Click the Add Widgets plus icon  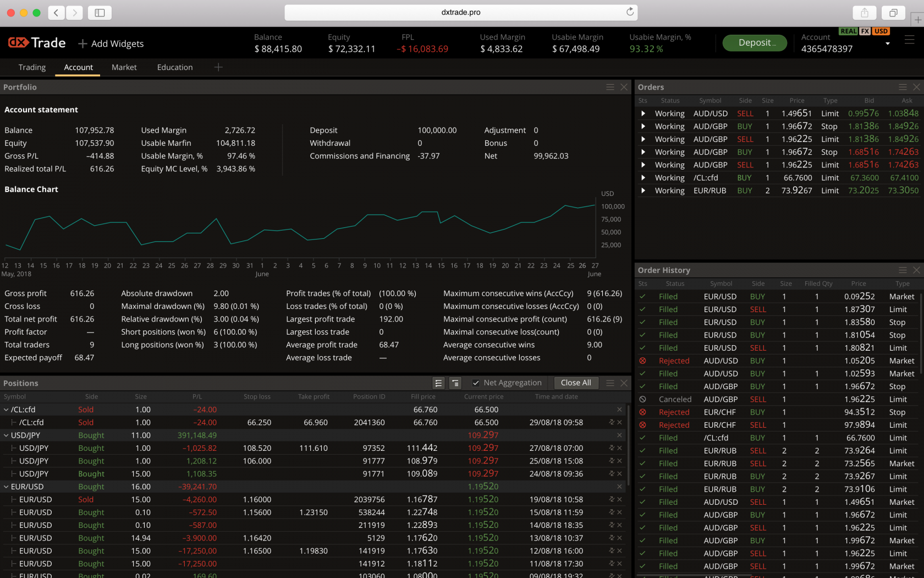point(82,43)
